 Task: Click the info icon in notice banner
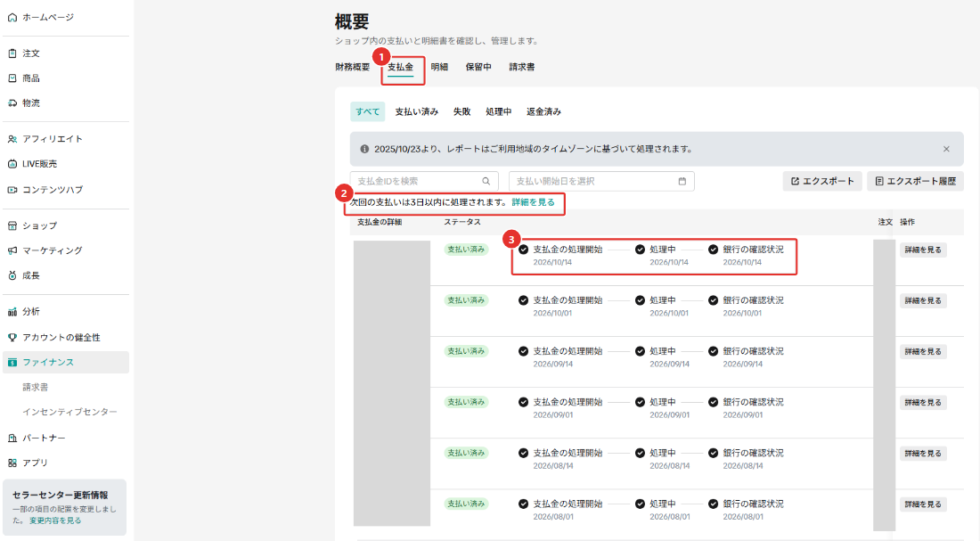364,149
